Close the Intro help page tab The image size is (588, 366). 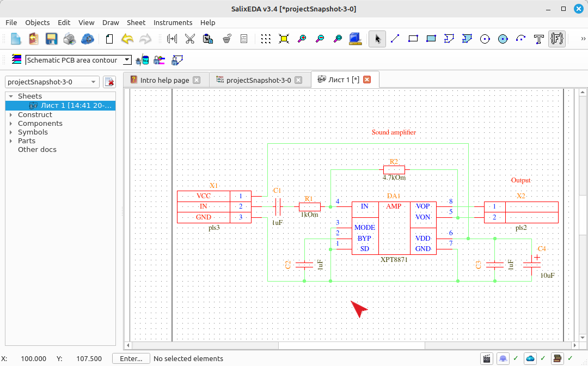(197, 80)
